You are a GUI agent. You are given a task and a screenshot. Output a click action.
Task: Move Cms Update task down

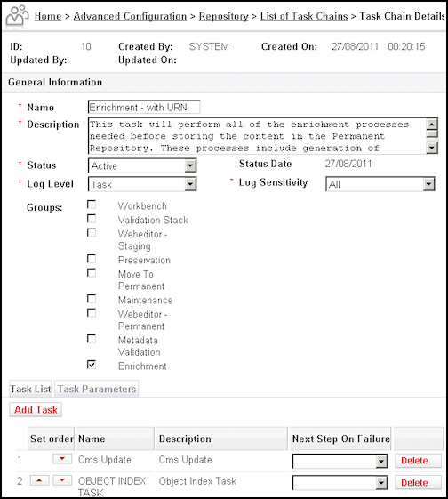62,459
